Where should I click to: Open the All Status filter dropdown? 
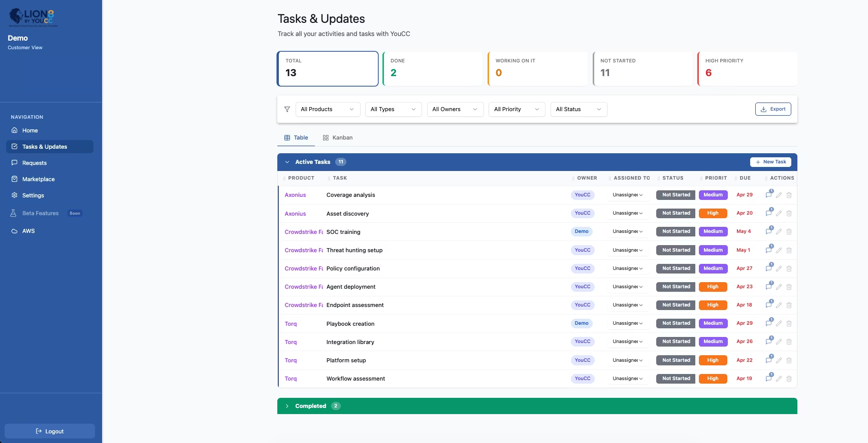click(x=578, y=109)
